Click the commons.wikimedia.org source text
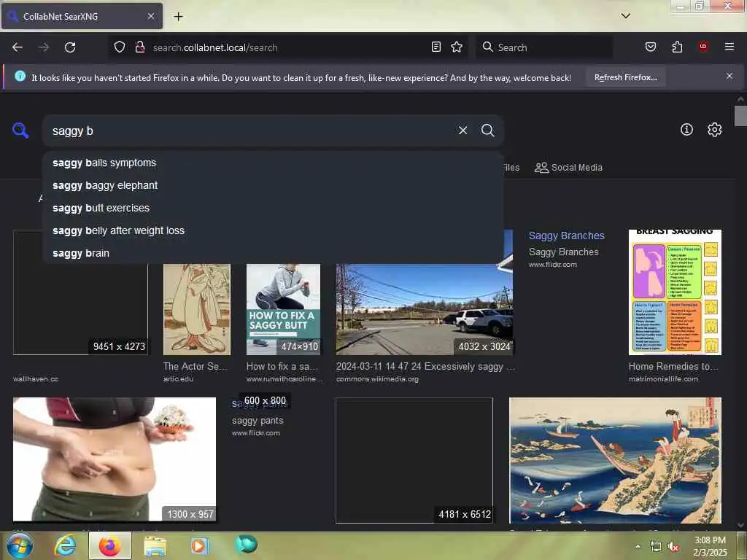 [377, 379]
